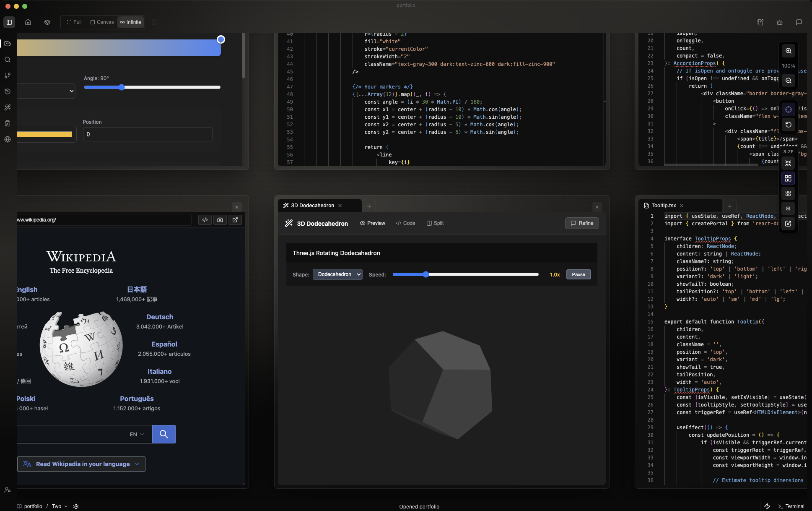Image resolution: width=812 pixels, height=511 pixels.
Task: Click the zoom in magnifier icon
Action: click(x=788, y=51)
